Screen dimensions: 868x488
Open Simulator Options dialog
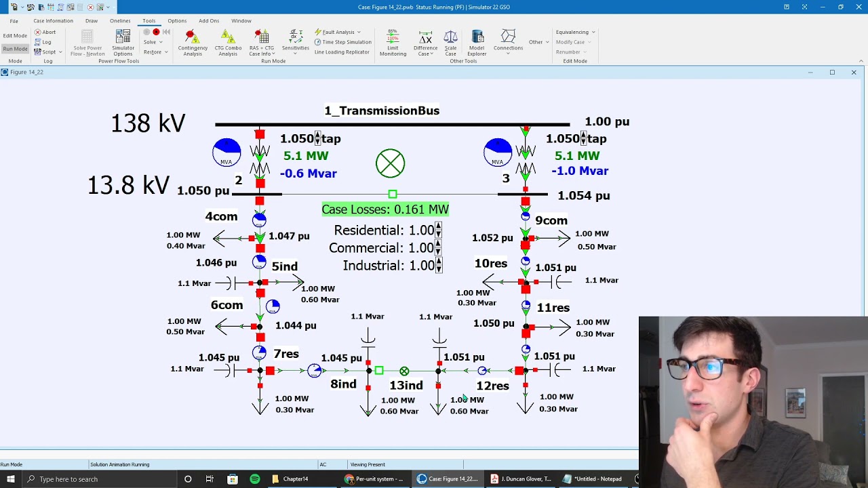click(x=123, y=43)
